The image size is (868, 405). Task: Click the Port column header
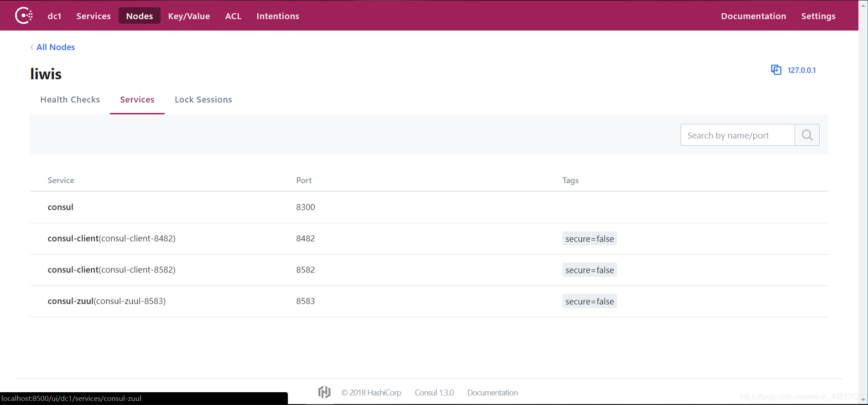coord(304,180)
